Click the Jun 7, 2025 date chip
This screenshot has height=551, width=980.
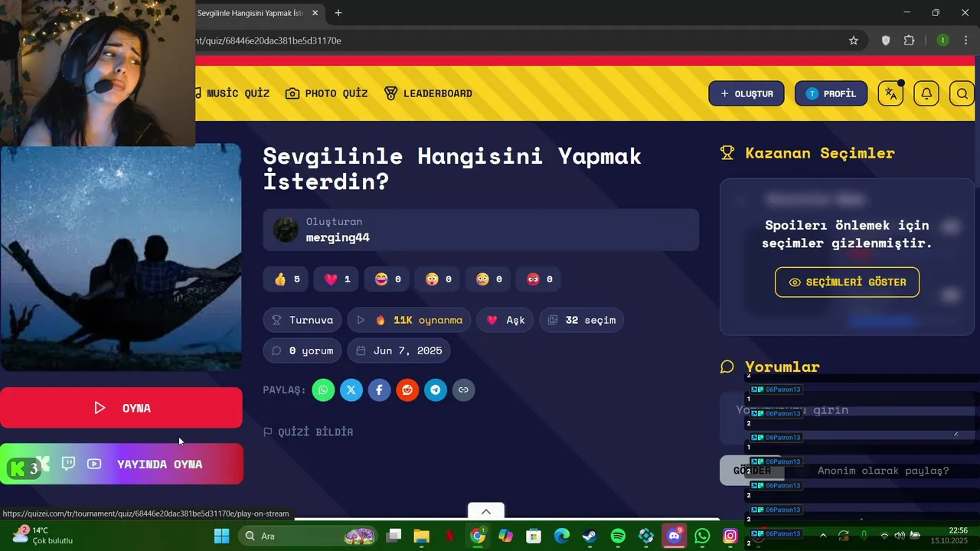pos(399,350)
